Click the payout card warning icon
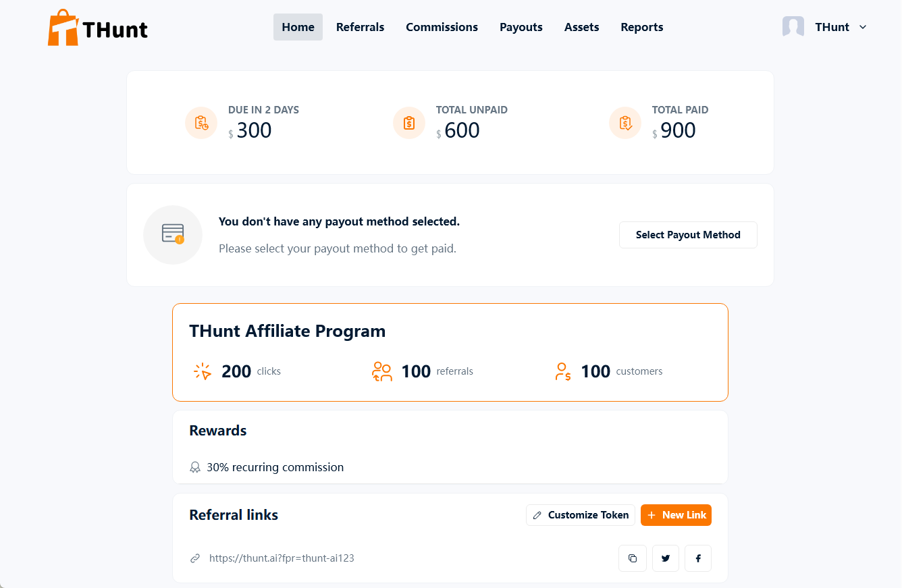Screen dimensions: 902x588 pyautogui.click(x=173, y=234)
